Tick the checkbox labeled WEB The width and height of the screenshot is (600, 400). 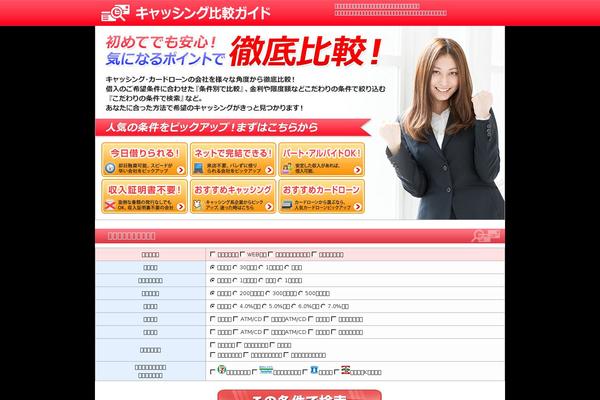point(242,254)
